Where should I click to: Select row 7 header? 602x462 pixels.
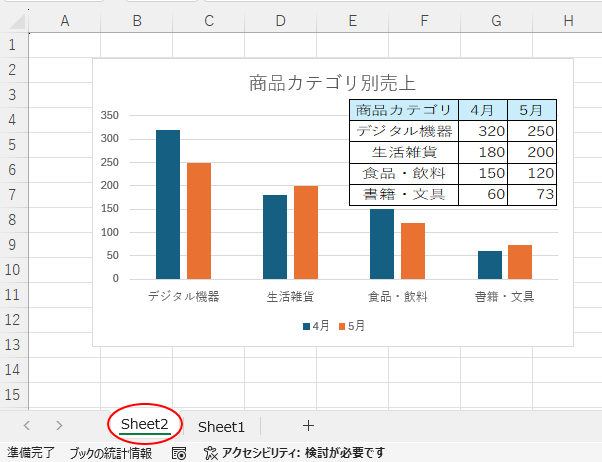(x=12, y=195)
